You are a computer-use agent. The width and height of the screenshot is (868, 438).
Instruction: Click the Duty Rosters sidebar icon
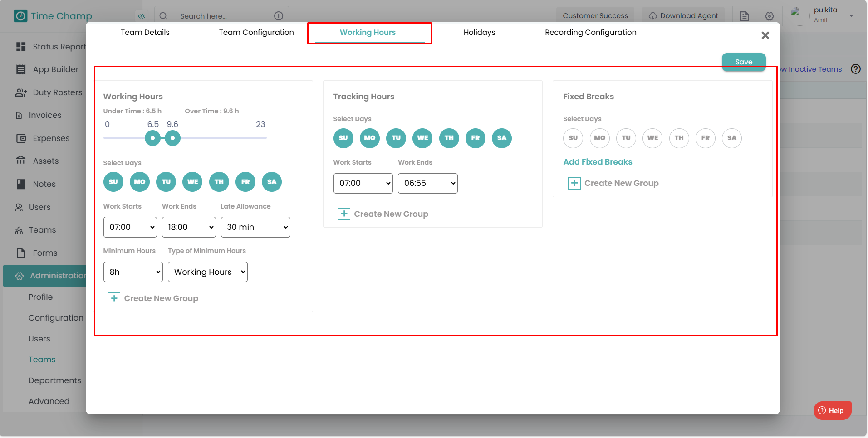coord(21,92)
